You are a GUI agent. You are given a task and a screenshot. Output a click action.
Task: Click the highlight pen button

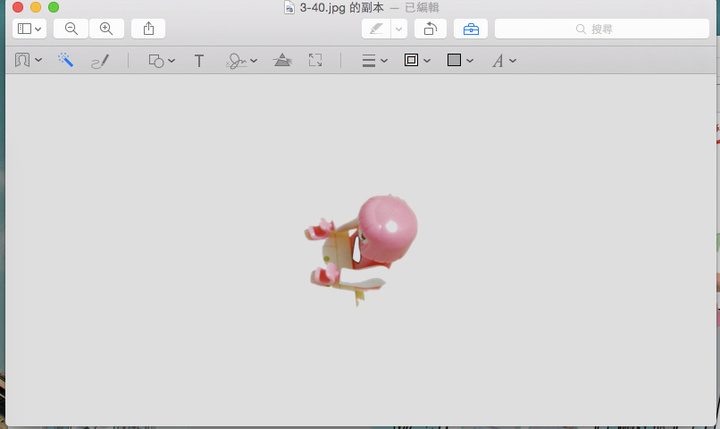376,29
